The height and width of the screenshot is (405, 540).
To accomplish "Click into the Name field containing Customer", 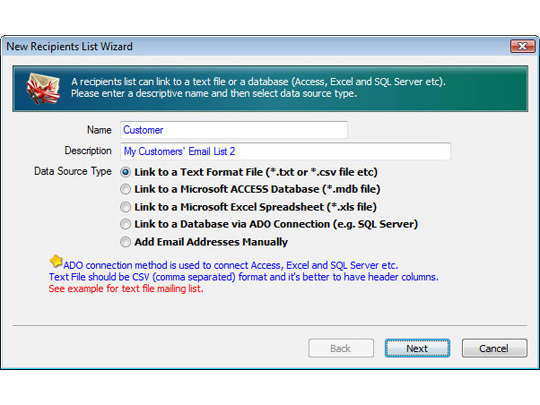I will tap(234, 130).
